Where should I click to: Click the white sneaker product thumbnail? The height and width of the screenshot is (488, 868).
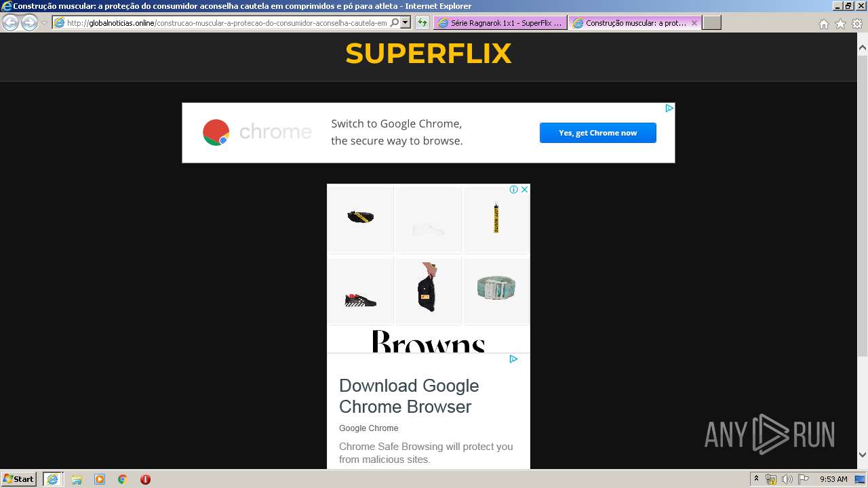pyautogui.click(x=428, y=219)
